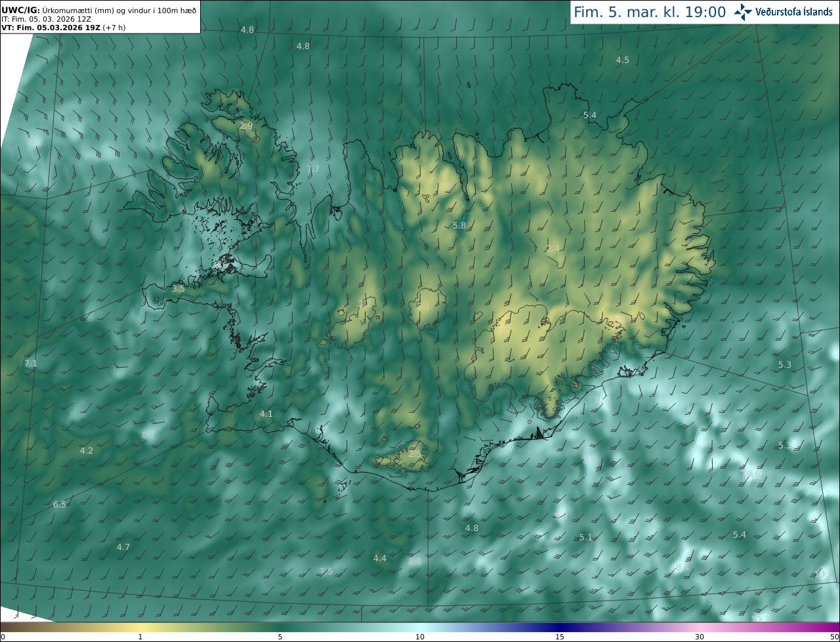
Task: Click the 30 mark on the color scale
Action: coord(700,637)
